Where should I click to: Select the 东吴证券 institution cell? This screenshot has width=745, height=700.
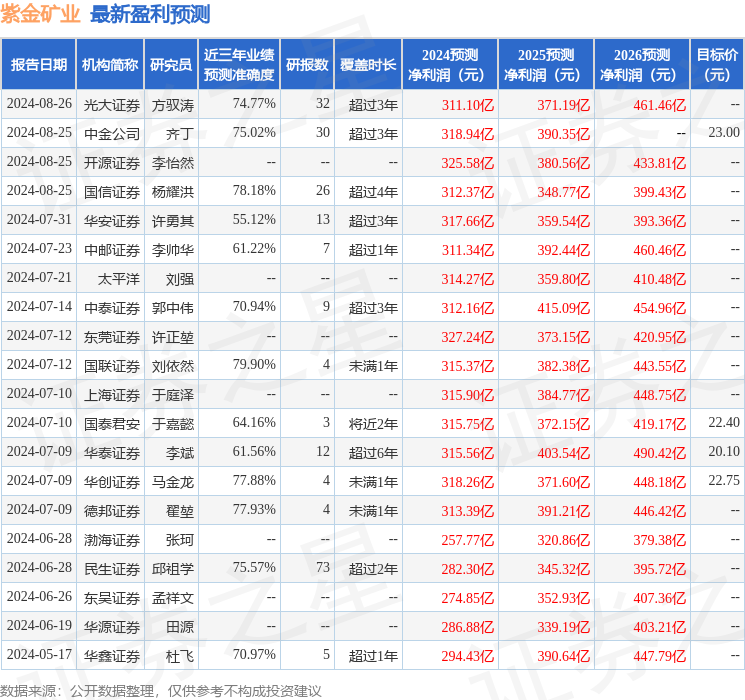point(112,597)
